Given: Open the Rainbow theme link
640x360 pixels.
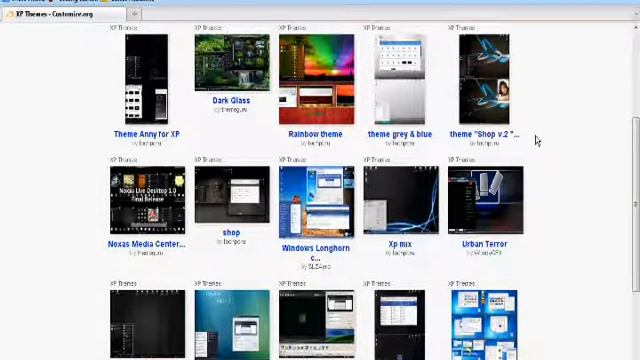Looking at the screenshot, I should 316,134.
